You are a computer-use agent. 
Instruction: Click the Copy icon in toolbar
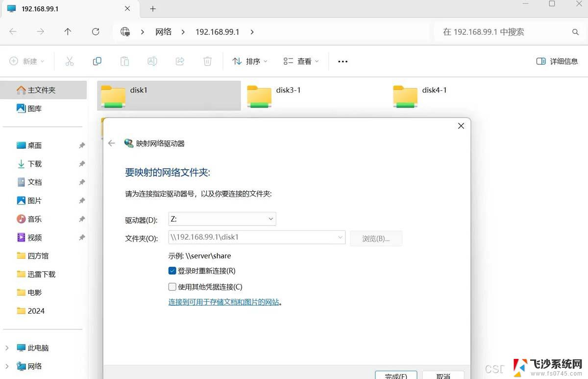(x=97, y=61)
